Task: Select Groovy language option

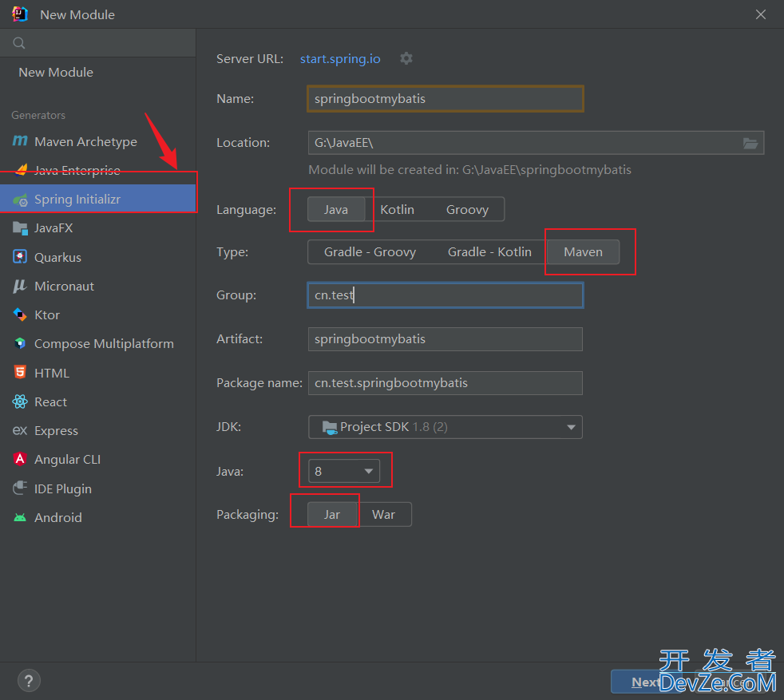Action: click(x=467, y=209)
